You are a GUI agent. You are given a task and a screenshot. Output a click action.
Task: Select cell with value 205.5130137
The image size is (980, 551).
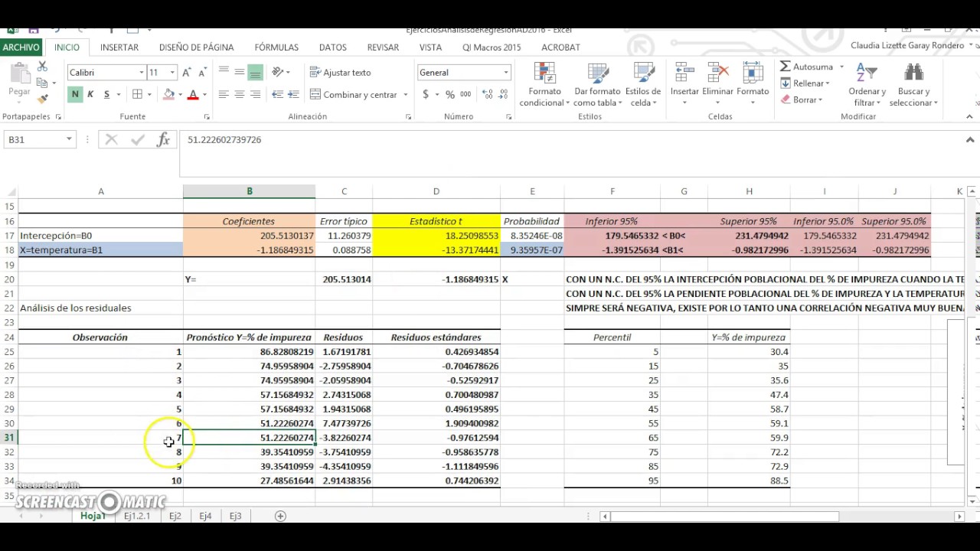(249, 236)
